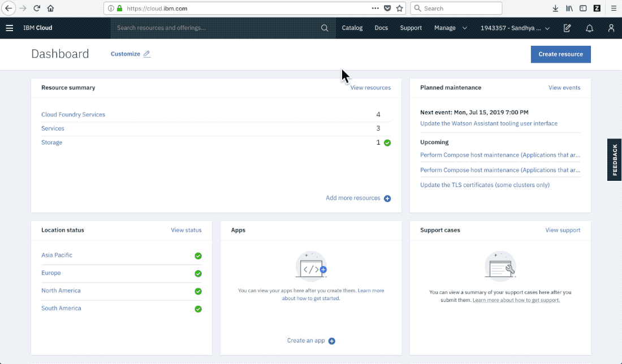Open Update the Watson Assistant tooling user interface
The height and width of the screenshot is (364, 622).
point(489,123)
